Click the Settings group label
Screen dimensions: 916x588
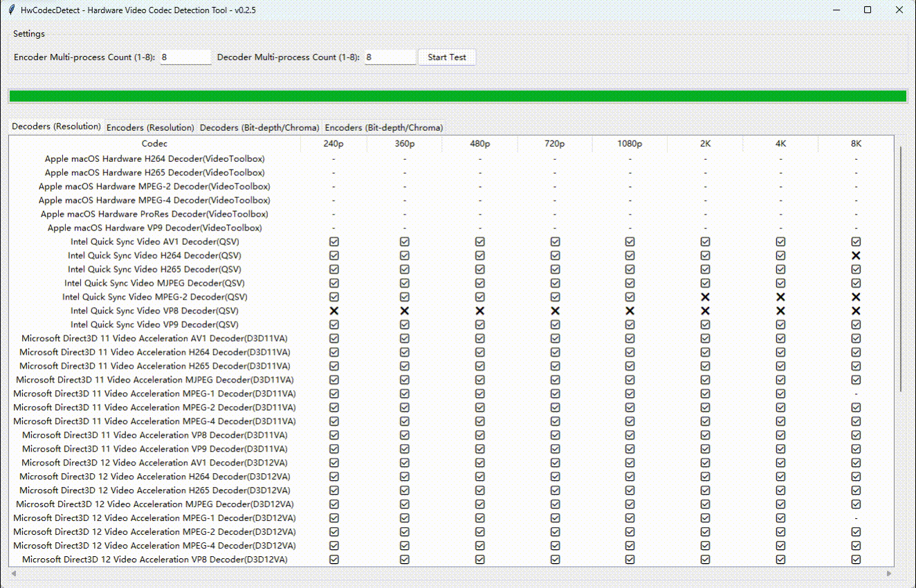29,34
